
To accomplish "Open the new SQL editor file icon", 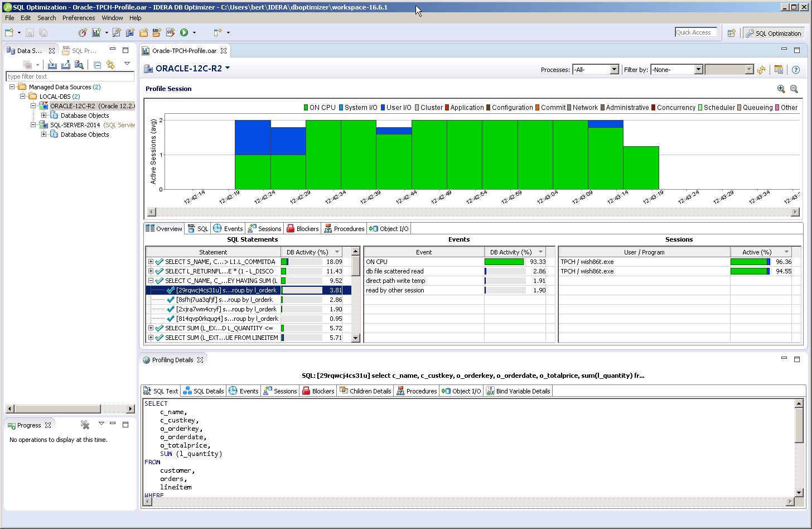I will click(x=170, y=33).
